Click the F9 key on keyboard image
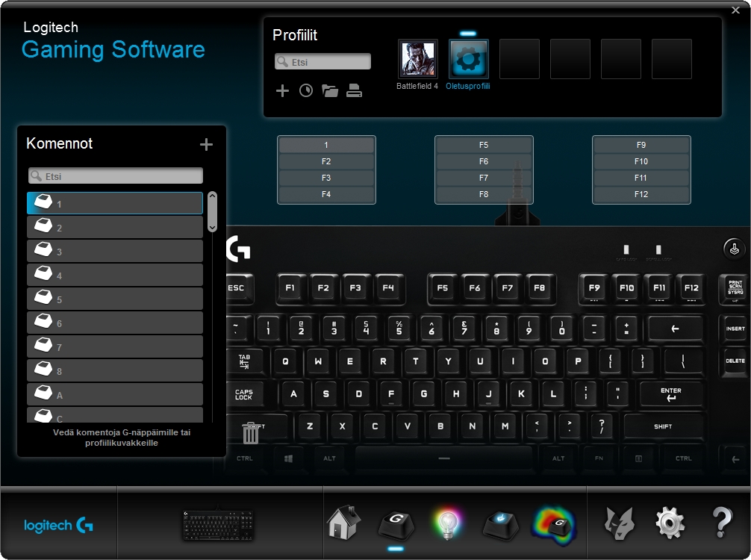This screenshot has width=751, height=560. [x=594, y=288]
